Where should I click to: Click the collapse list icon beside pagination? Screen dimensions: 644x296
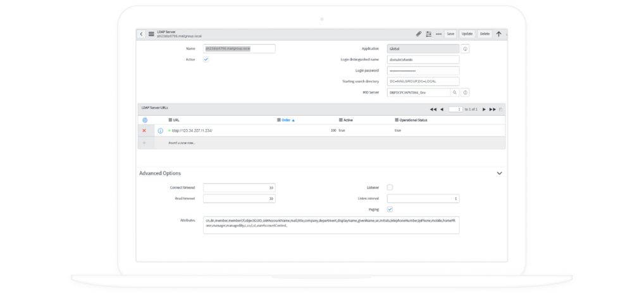tap(500, 109)
